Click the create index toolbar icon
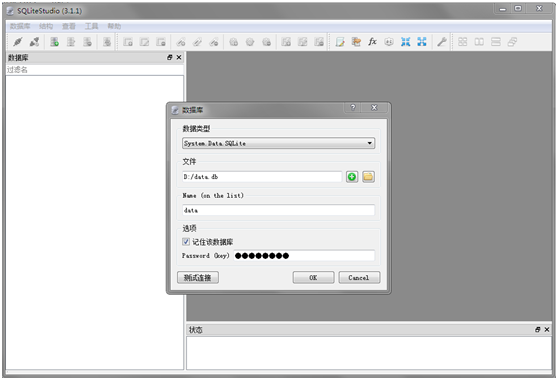This screenshot has width=558, height=380. coord(181,42)
